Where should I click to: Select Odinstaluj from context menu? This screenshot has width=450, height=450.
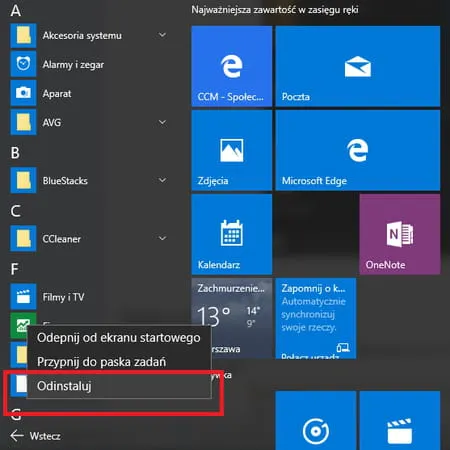pyautogui.click(x=119, y=386)
